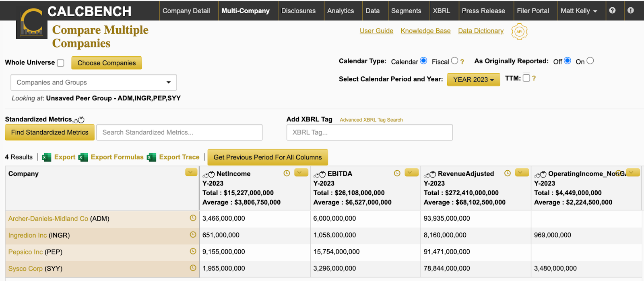Open the Company column dropdown arrow

pos(191,173)
